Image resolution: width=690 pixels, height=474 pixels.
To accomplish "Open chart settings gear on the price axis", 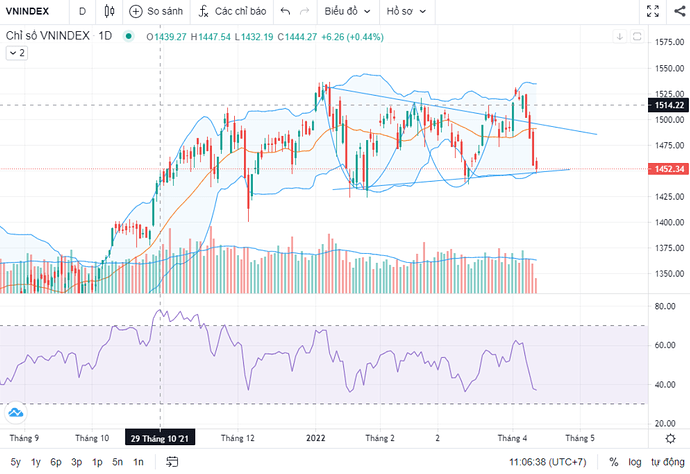I will tap(669, 439).
